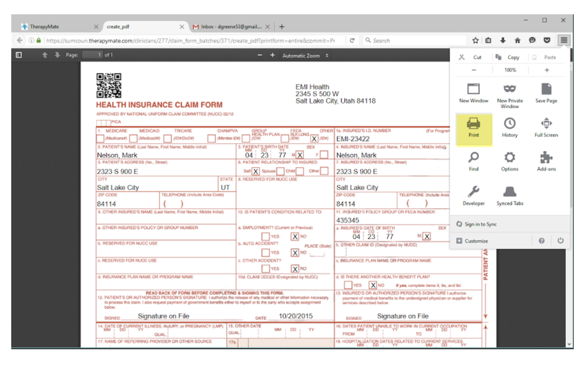588x367 pixels.
Task: Check the Employment YES checkbox
Action: tap(265, 237)
